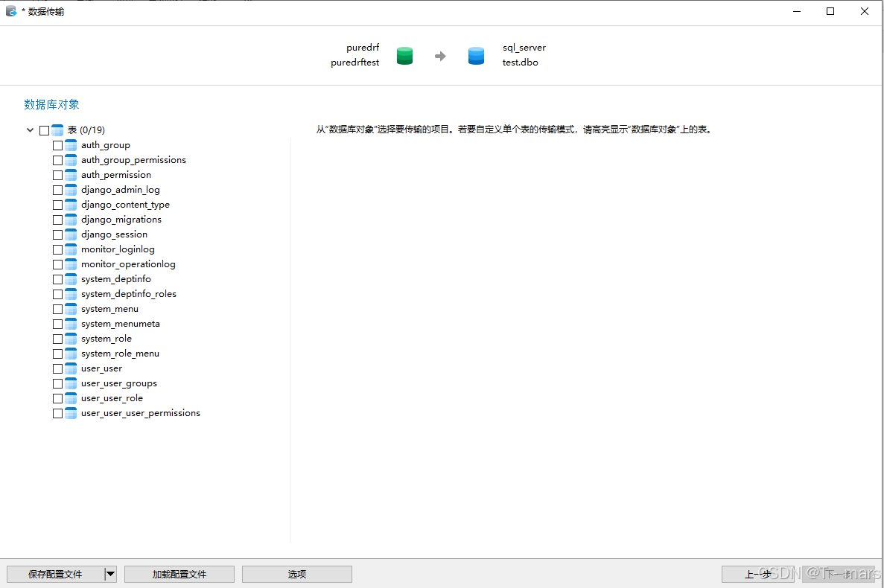This screenshot has width=884, height=588.
Task: Minimize the 数据传输 window
Action: point(797,11)
